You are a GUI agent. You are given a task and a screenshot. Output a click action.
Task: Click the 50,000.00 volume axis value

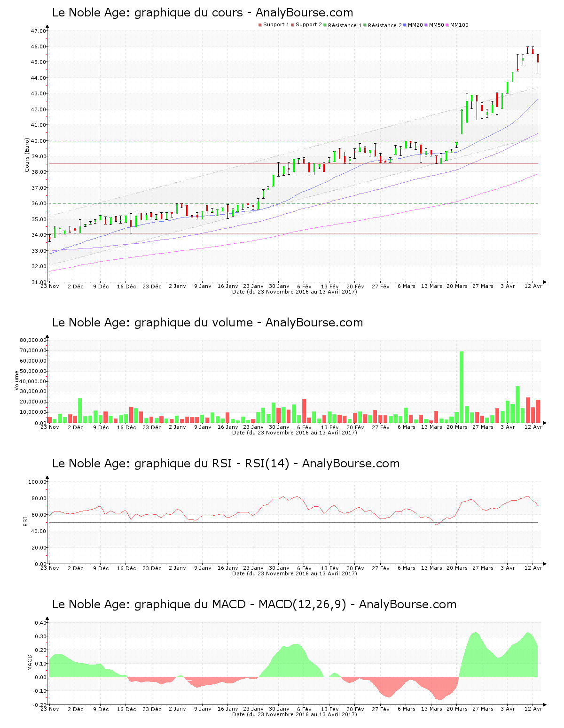pos(33,371)
